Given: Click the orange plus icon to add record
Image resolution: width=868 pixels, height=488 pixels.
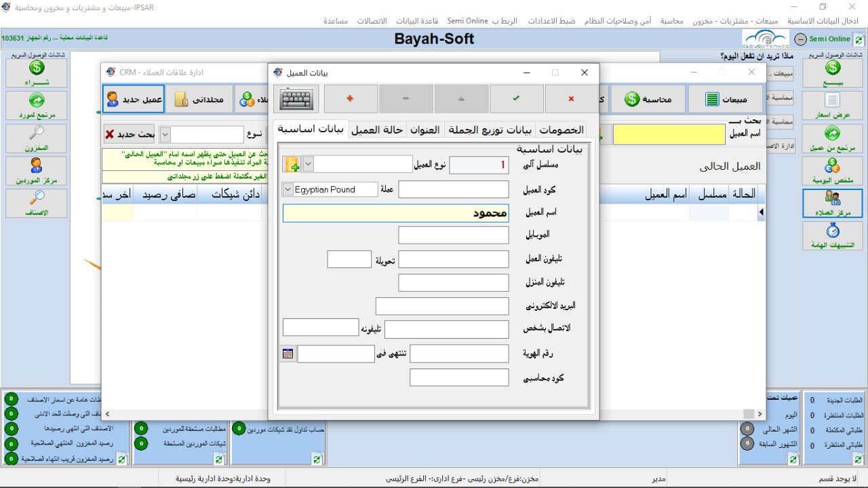Looking at the screenshot, I should 351,98.
